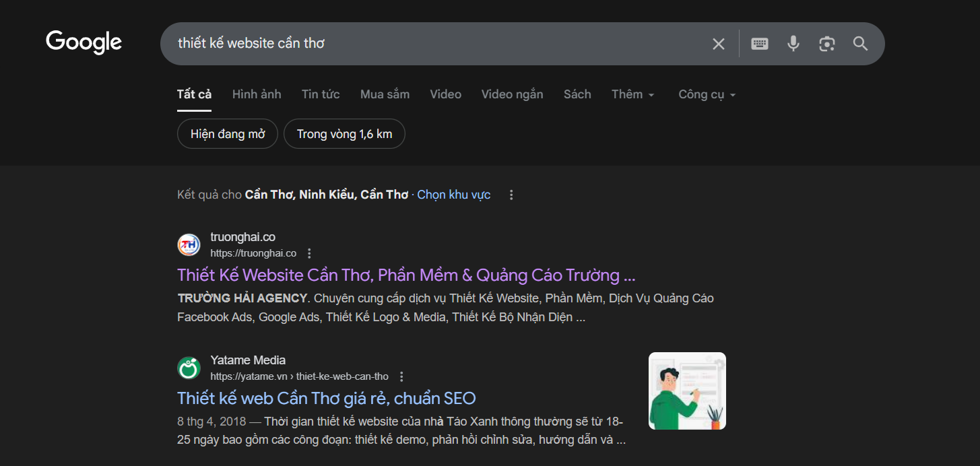
Task: Open three-dot menu next to truonghai.co URL
Action: (x=309, y=253)
